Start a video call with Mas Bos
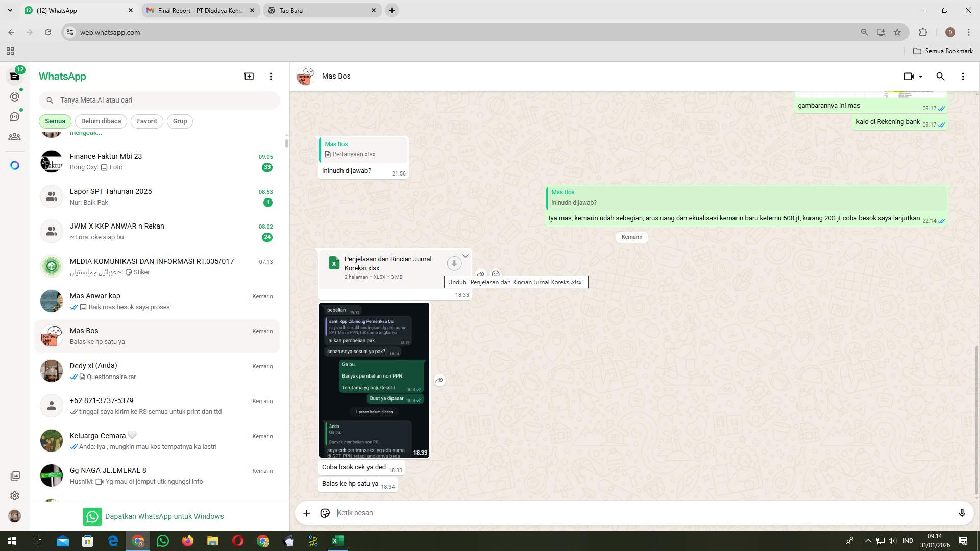980x551 pixels. tap(909, 76)
